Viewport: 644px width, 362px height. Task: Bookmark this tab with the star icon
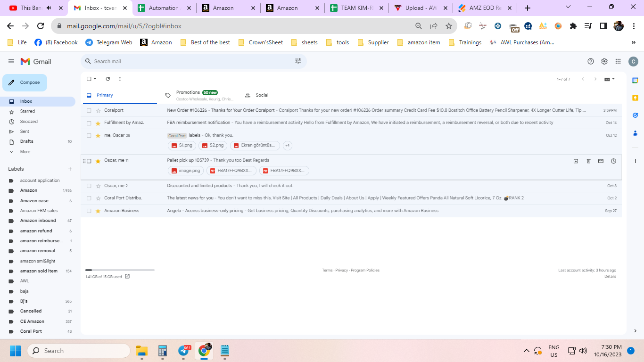click(449, 26)
